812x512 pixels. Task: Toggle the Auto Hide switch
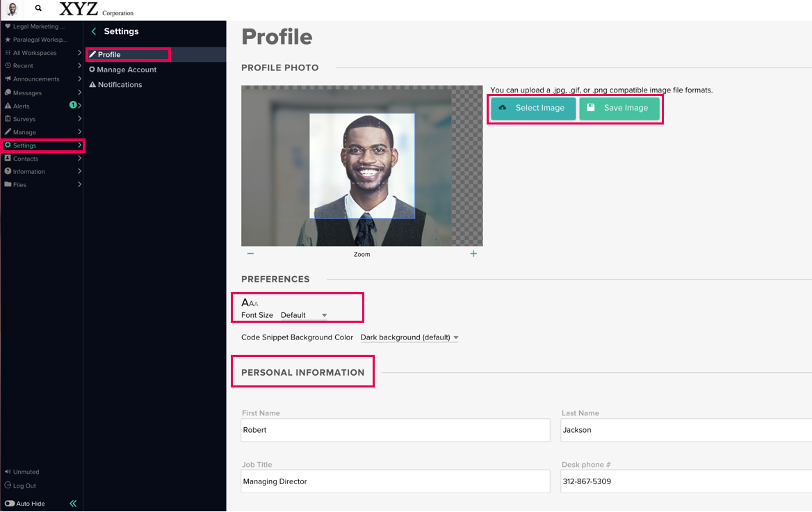10,504
